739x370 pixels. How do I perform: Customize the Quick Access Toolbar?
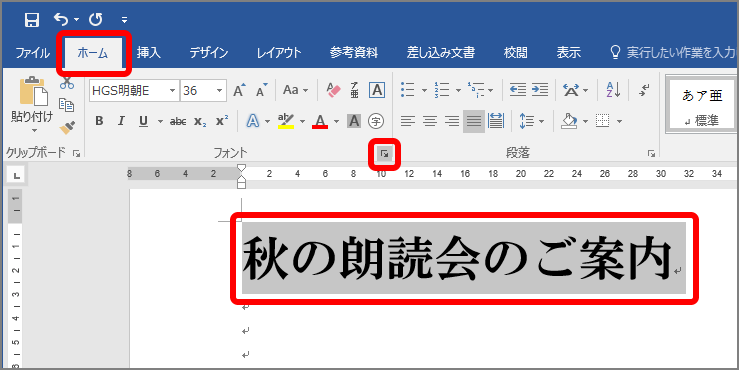coord(124,20)
